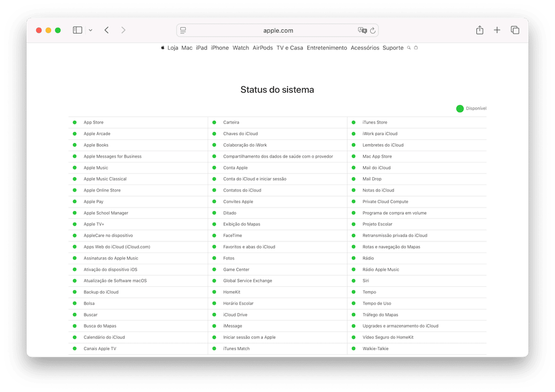Toggle the Safari sidebar button

coord(78,30)
